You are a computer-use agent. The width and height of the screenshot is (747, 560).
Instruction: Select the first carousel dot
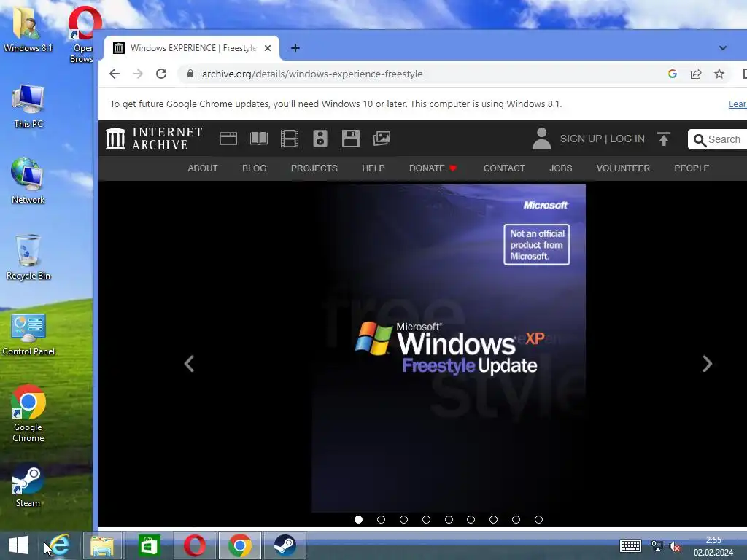(x=358, y=519)
